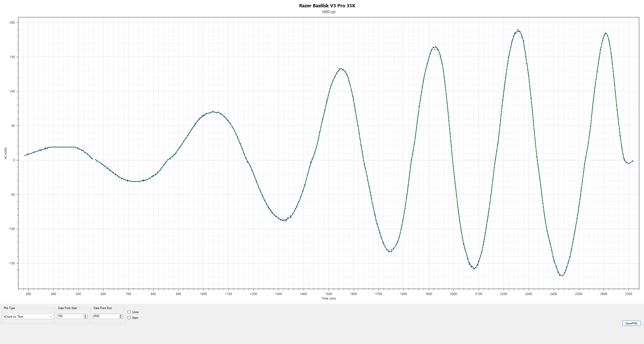The height and width of the screenshot is (344, 644).
Task: Click inside the Data Point Start field
Action: pyautogui.click(x=70, y=316)
